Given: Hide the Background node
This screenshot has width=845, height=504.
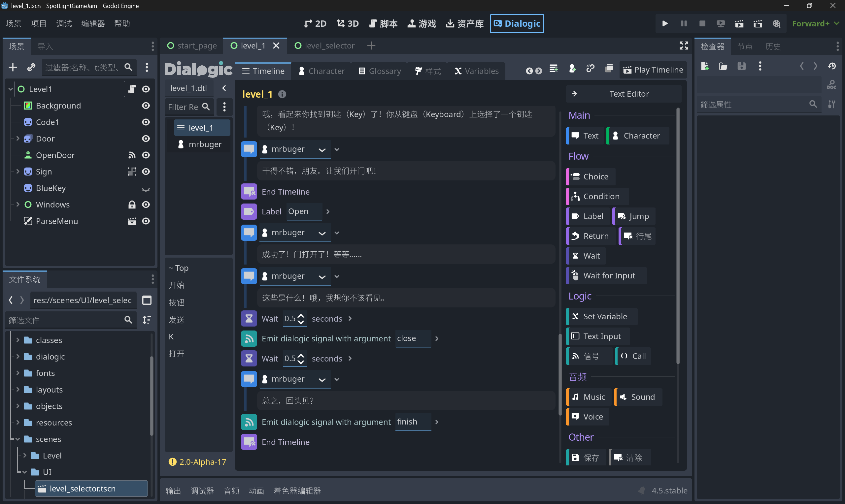Looking at the screenshot, I should 146,106.
